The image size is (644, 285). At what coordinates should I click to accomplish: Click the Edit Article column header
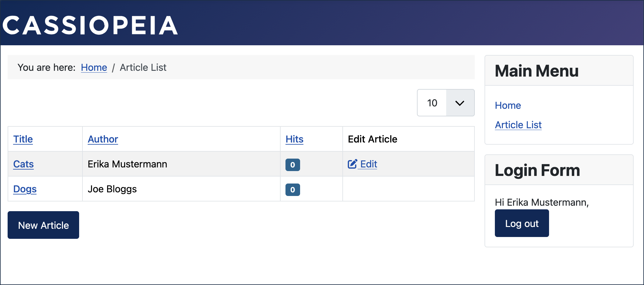373,139
